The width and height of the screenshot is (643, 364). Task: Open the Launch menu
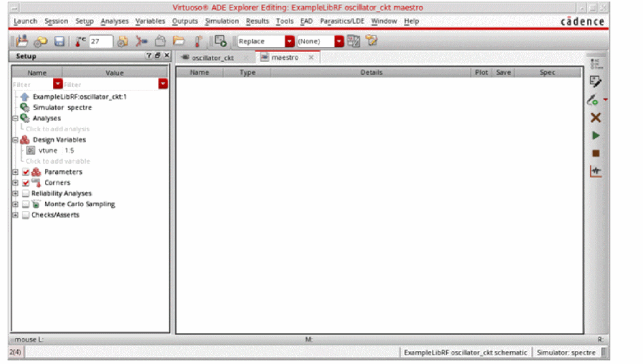pos(25,21)
